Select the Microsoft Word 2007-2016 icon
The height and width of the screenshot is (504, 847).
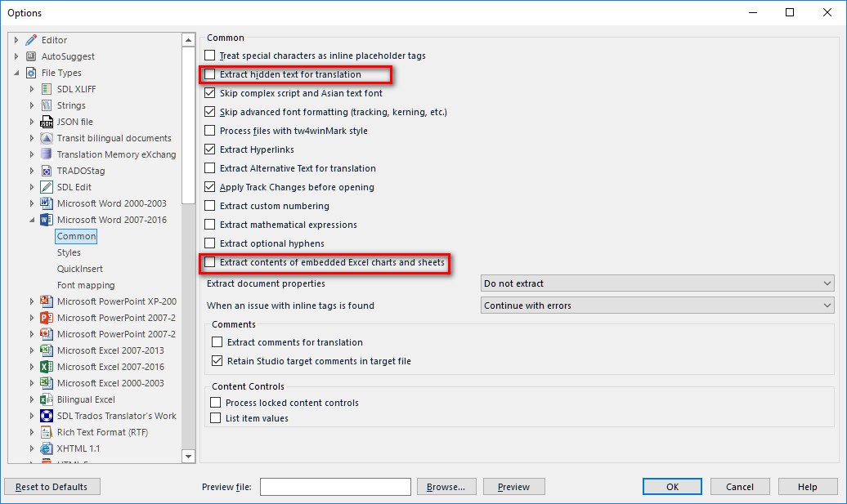point(47,220)
